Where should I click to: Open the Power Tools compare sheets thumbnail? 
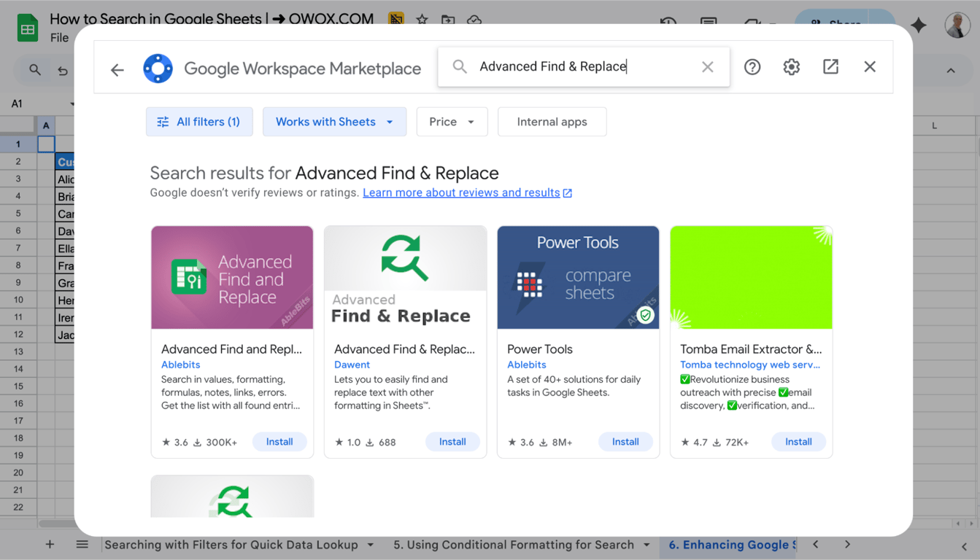[x=578, y=277]
